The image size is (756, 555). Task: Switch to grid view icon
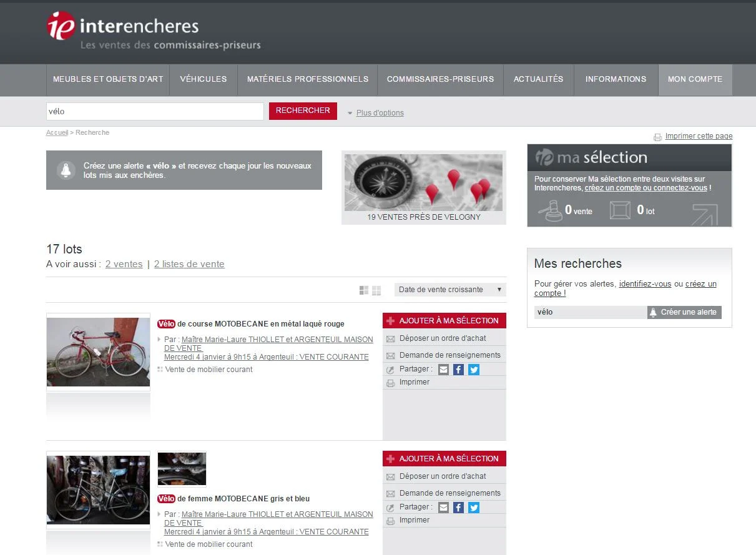point(376,290)
